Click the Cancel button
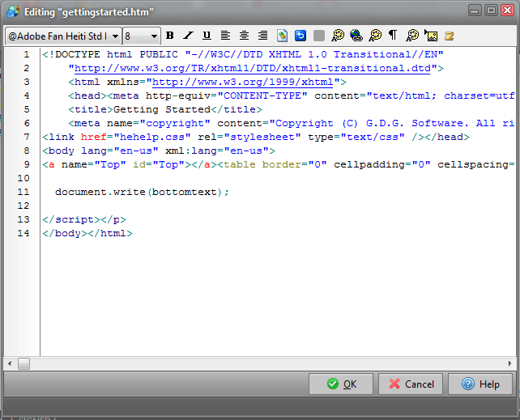This screenshot has height=420, width=520. (x=411, y=384)
